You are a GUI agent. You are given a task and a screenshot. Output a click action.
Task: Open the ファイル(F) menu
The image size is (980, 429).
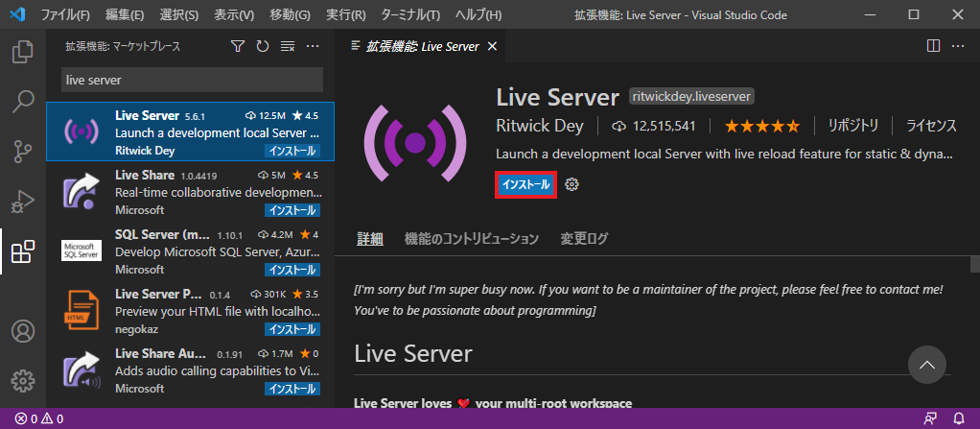click(65, 14)
